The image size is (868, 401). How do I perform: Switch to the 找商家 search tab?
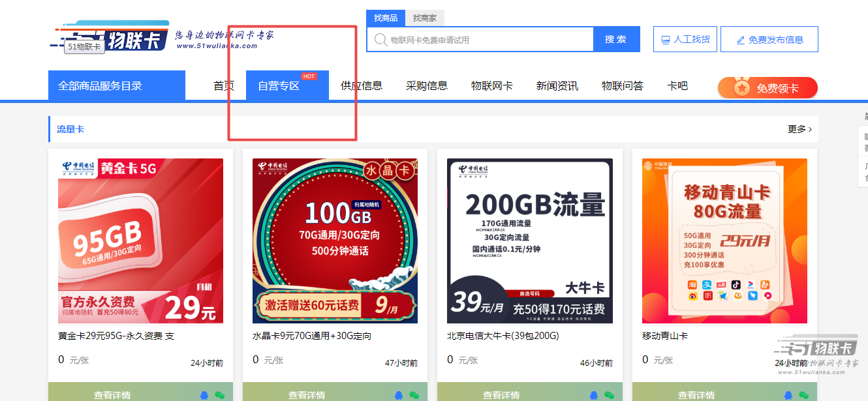click(x=425, y=18)
